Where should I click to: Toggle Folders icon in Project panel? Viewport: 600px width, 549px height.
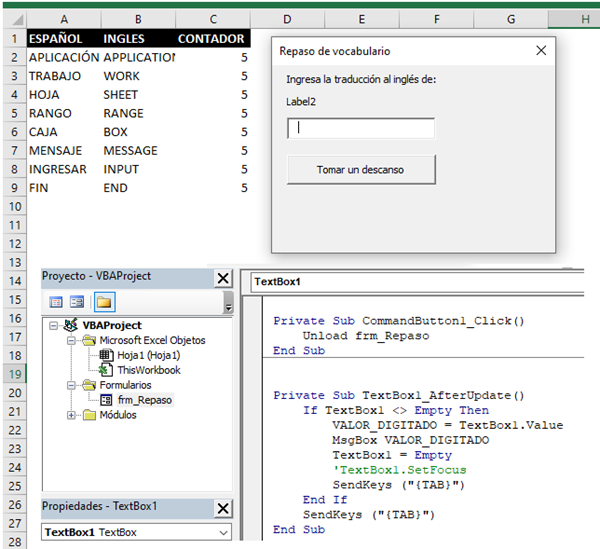coord(103,301)
